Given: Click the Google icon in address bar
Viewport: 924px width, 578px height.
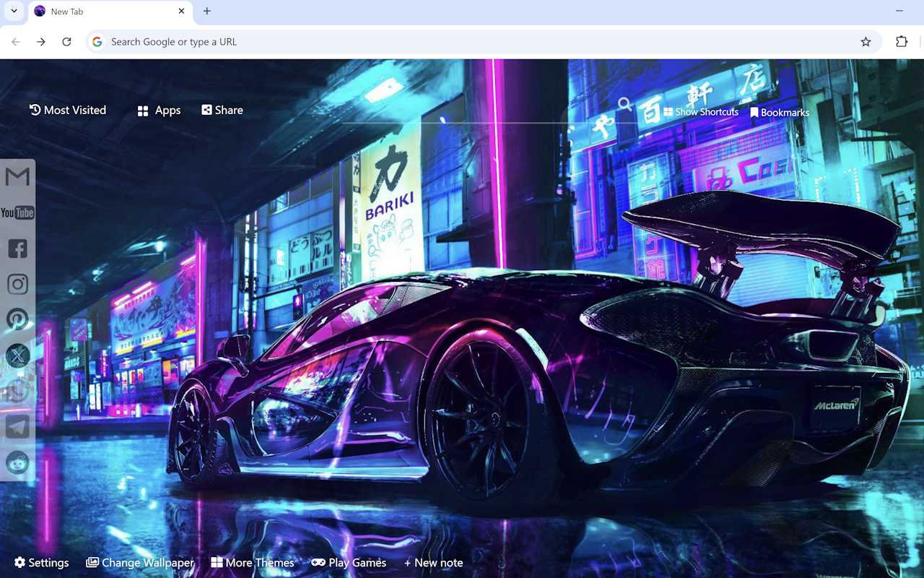Looking at the screenshot, I should pos(97,42).
